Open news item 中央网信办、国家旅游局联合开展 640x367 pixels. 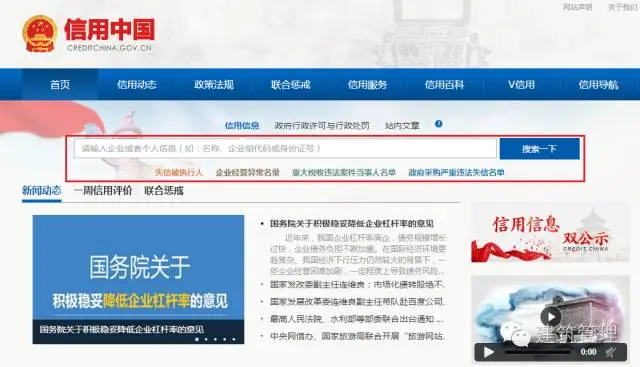(357, 336)
